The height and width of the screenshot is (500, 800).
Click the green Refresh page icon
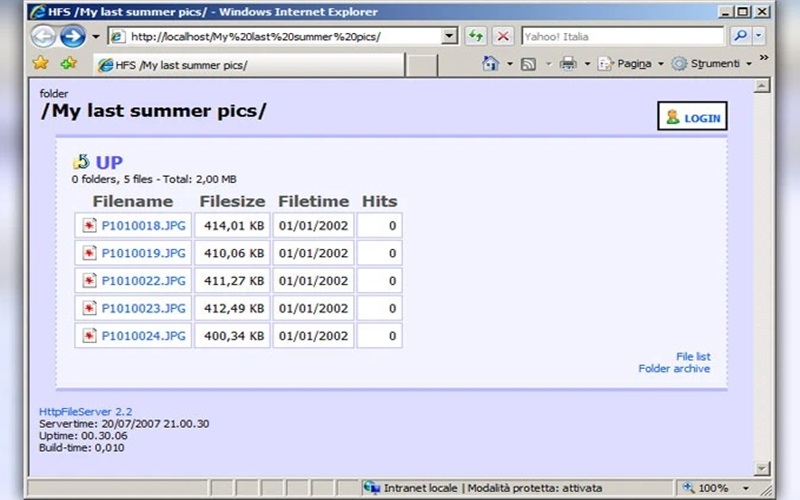476,36
